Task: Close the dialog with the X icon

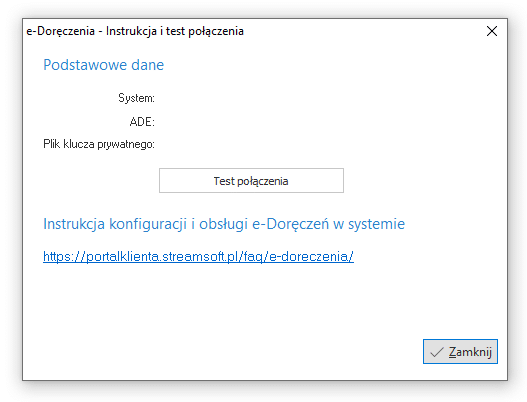Action: point(492,31)
